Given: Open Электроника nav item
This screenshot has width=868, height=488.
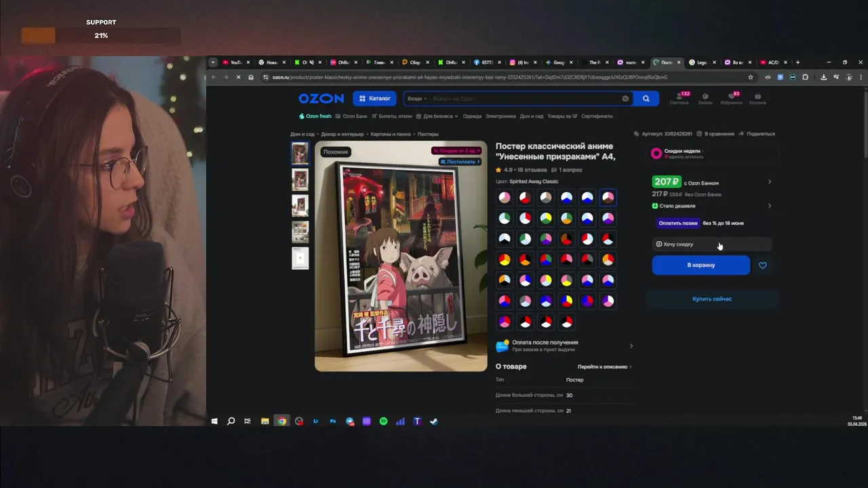Looking at the screenshot, I should point(500,116).
